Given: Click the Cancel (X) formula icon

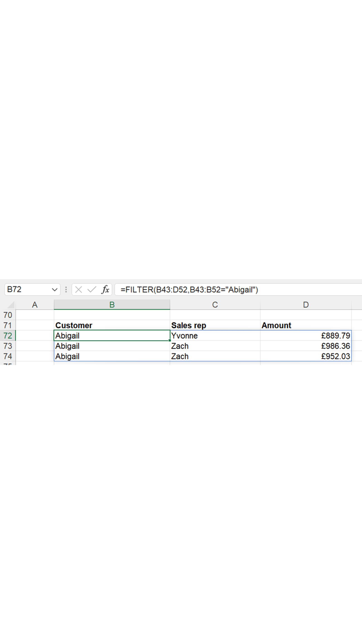Looking at the screenshot, I should [79, 289].
